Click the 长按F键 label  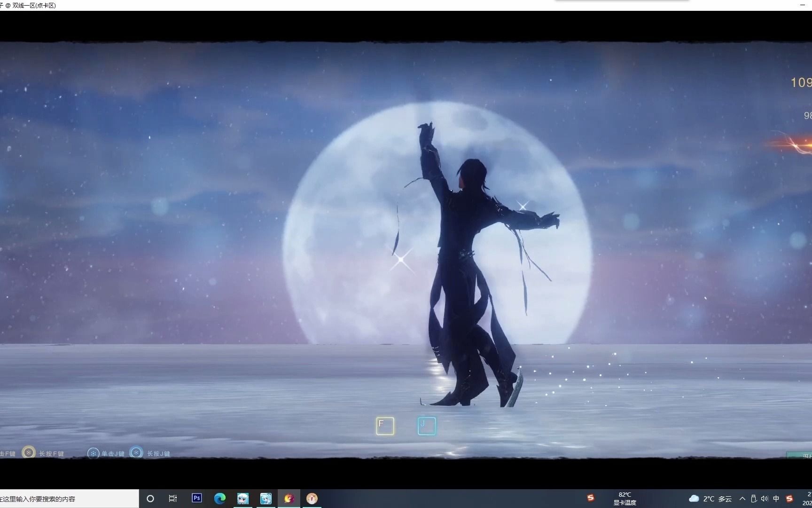point(51,454)
